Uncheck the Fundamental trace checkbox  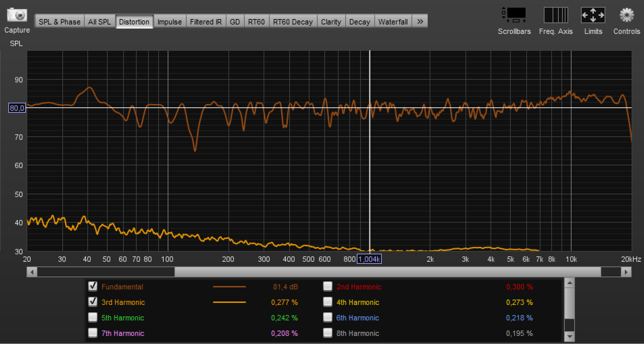point(93,286)
